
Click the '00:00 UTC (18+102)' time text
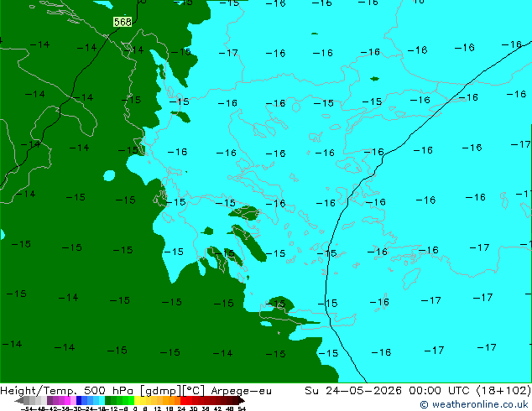(x=470, y=391)
